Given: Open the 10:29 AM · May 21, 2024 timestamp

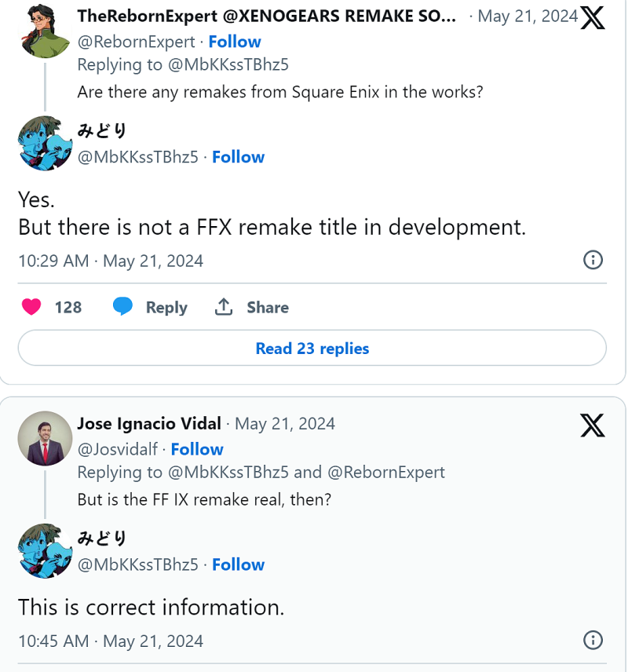Looking at the screenshot, I should 111,261.
